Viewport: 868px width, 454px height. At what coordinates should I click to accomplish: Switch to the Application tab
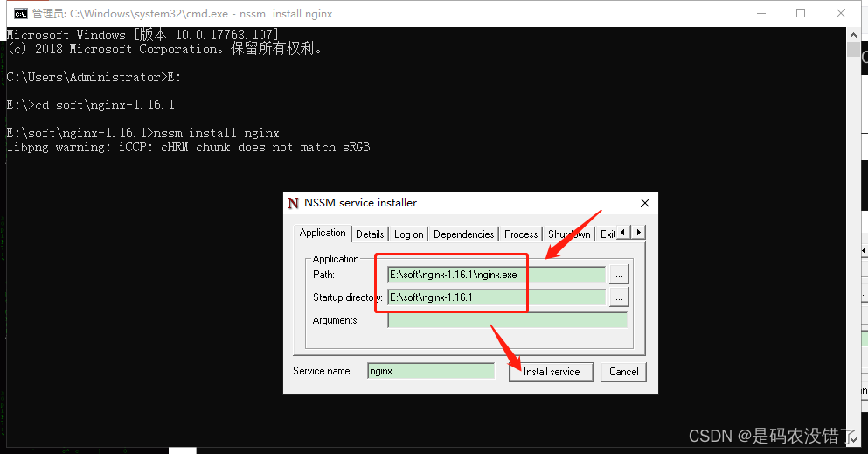tap(323, 233)
